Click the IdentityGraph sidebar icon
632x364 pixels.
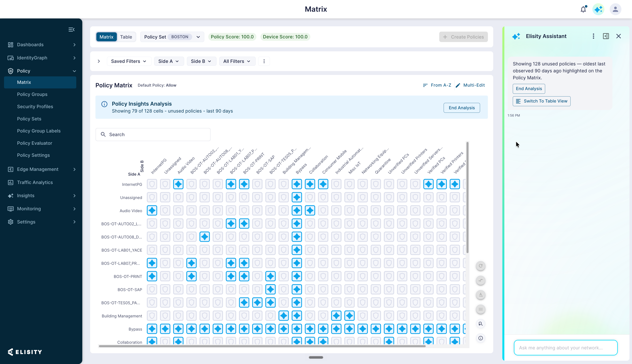(x=10, y=58)
